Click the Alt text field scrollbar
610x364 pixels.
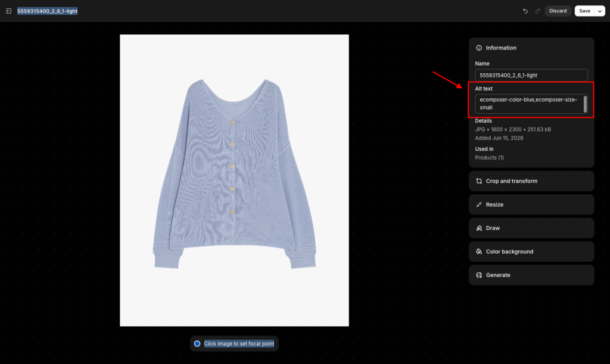click(x=585, y=104)
